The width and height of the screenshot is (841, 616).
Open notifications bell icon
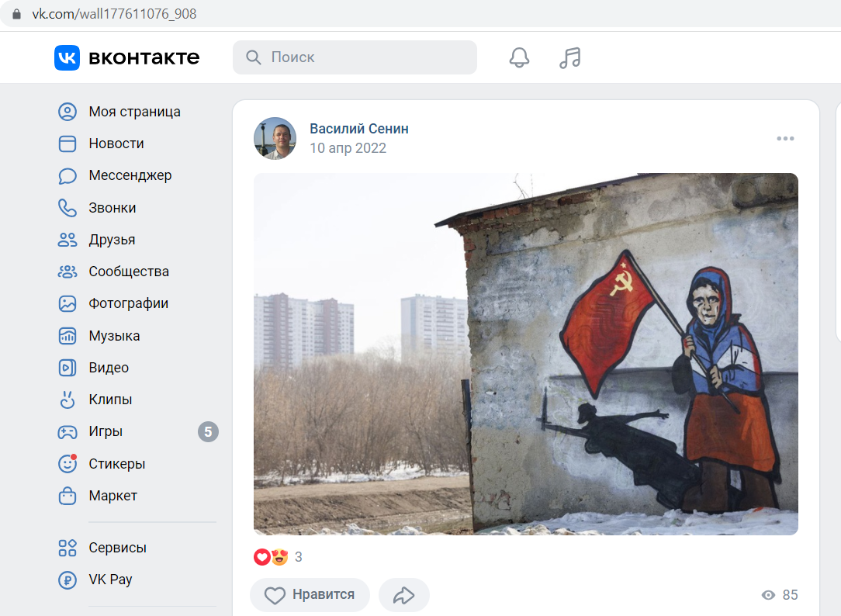pos(519,57)
